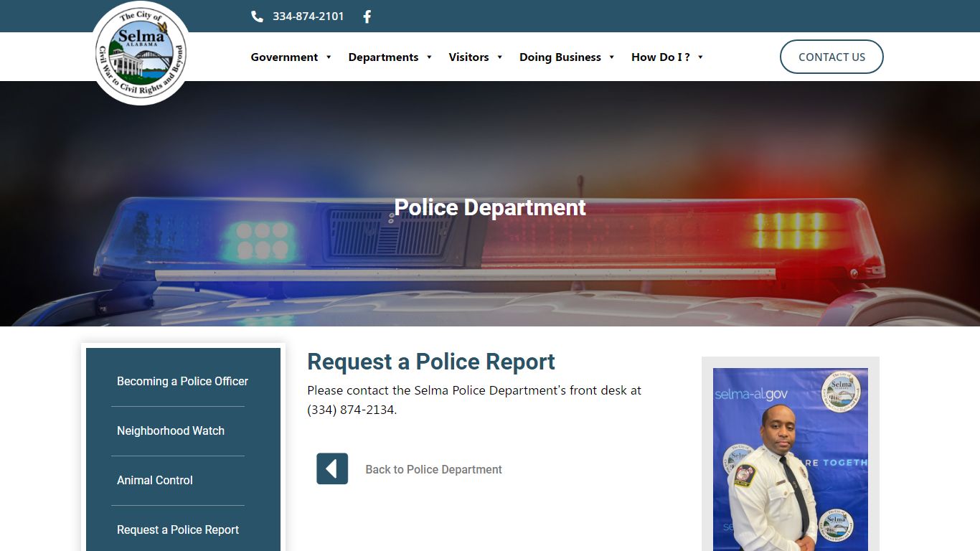Call phone number 334-874-2101 link
The image size is (980, 551).
click(308, 17)
